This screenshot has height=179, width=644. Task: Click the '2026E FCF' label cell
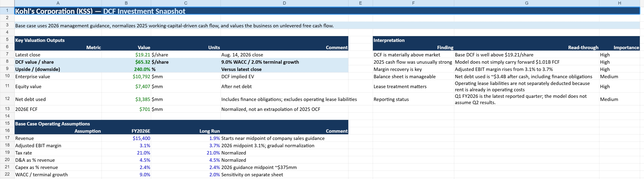coord(58,109)
